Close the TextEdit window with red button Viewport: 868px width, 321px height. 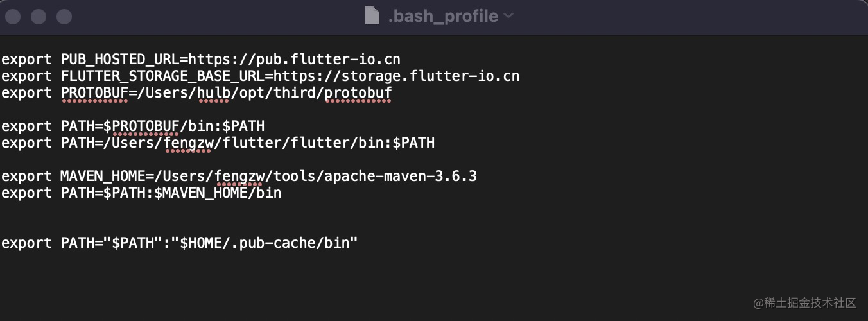tap(13, 16)
